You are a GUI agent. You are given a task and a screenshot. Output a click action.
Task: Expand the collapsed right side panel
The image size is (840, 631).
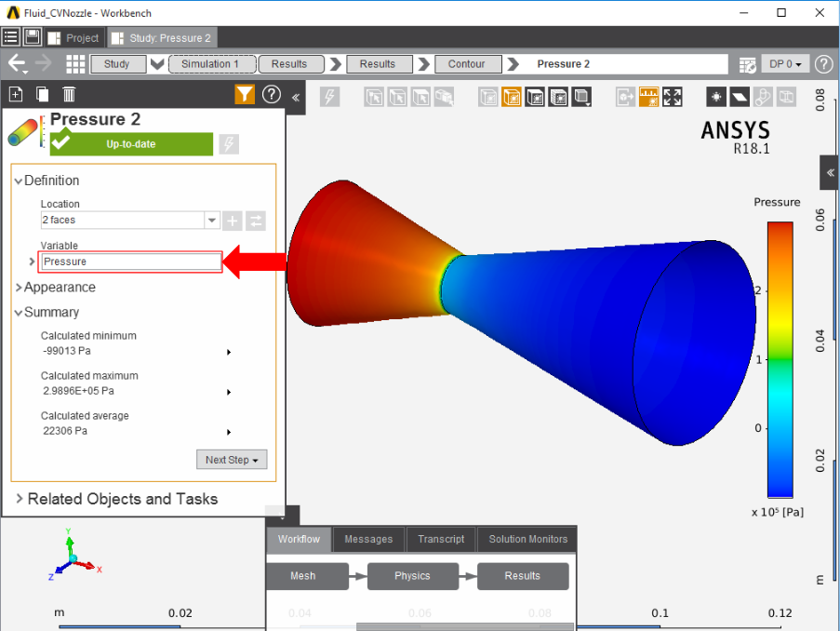point(830,172)
